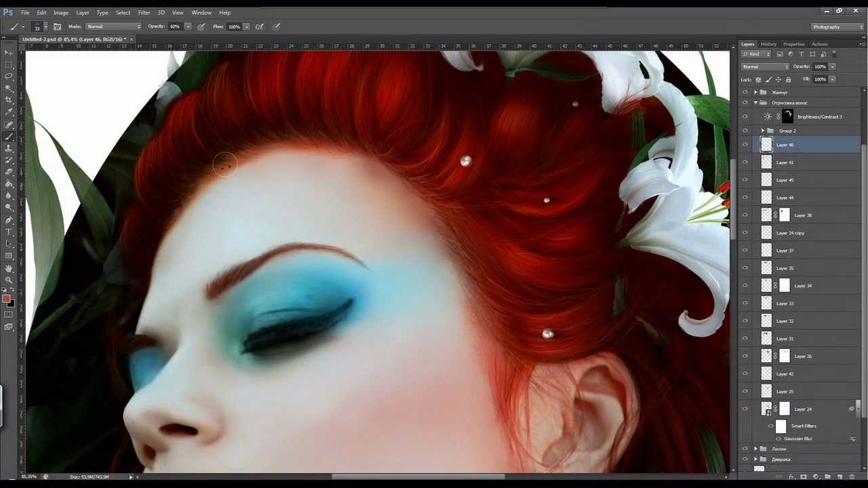
Task: Filter layers by adjustment type
Action: pyautogui.click(x=791, y=54)
